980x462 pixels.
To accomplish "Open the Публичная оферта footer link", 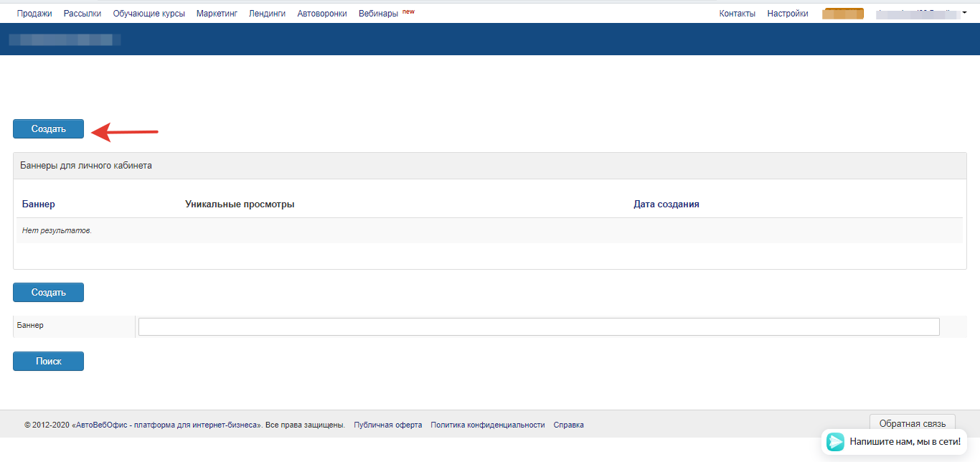I will [x=387, y=425].
